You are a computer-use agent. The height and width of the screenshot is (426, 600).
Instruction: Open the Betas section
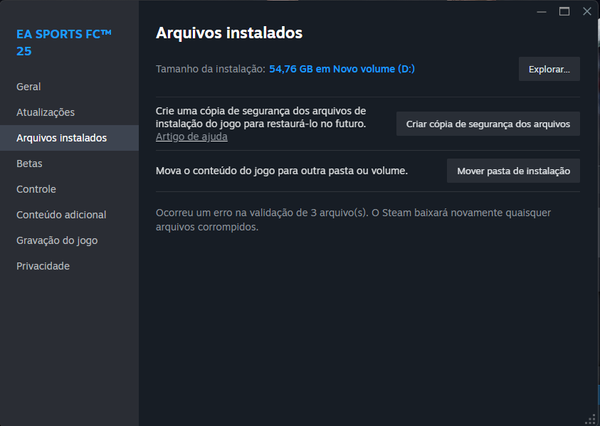coord(69,163)
